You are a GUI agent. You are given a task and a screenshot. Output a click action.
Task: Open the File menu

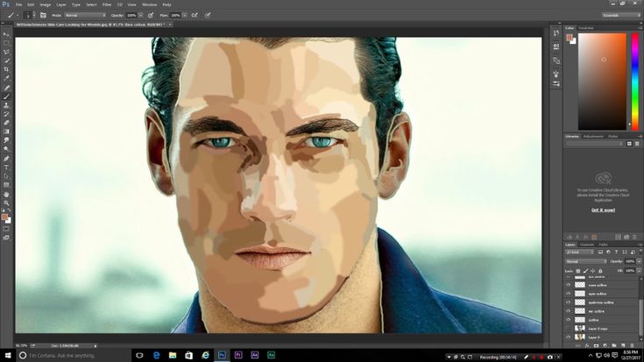pos(18,4)
